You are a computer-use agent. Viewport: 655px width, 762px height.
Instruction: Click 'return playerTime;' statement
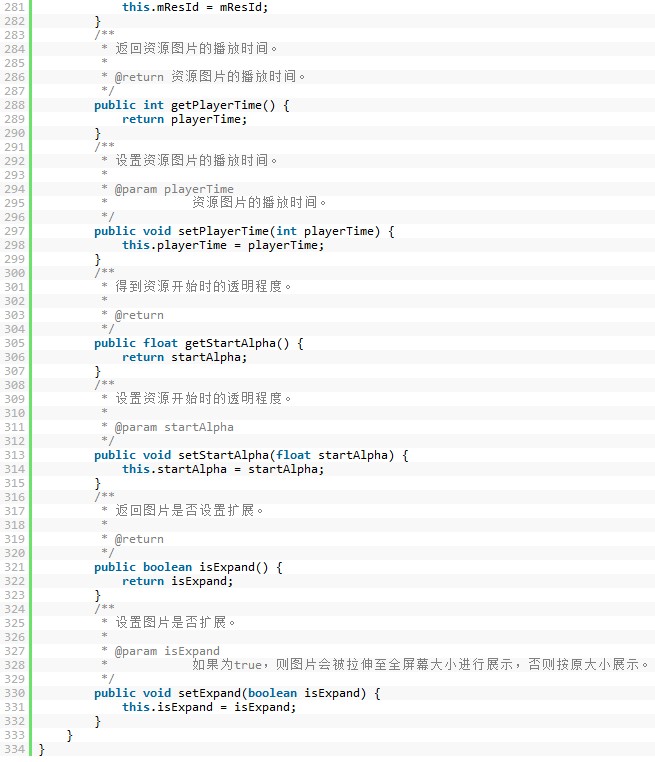(x=185, y=119)
